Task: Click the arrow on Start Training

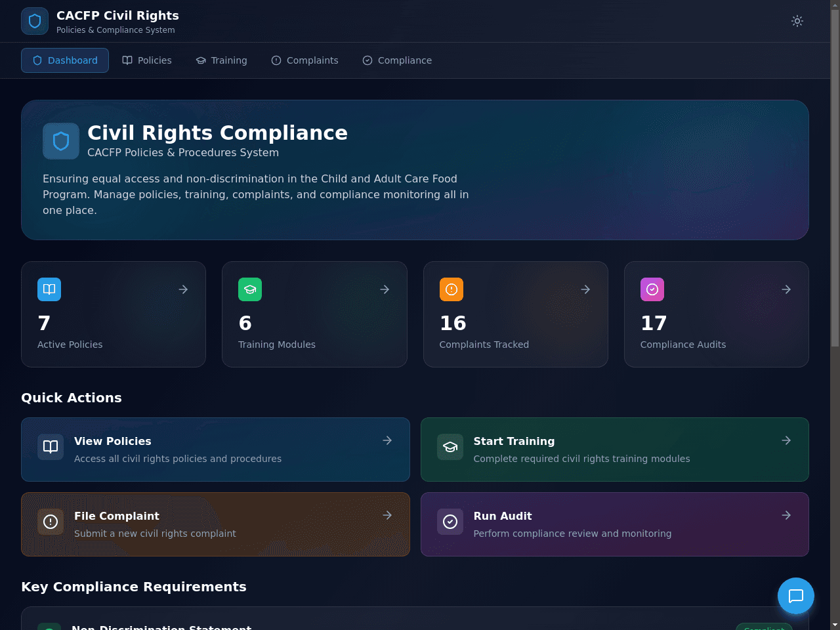Action: point(786,440)
